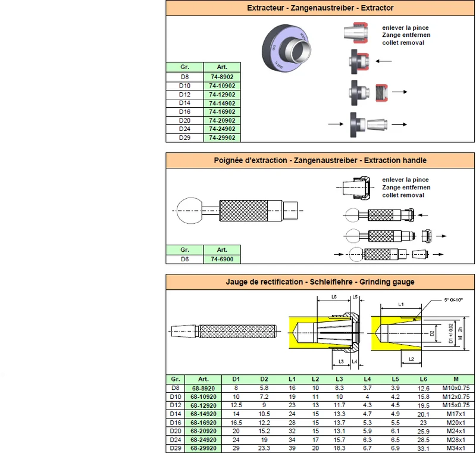
Task: Select article 74-29902 in extractor table
Action: tap(222, 138)
